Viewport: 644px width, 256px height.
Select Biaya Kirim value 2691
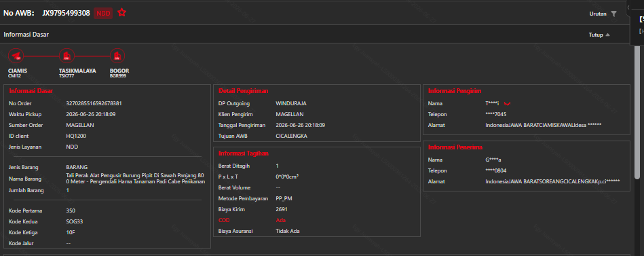[282, 210]
